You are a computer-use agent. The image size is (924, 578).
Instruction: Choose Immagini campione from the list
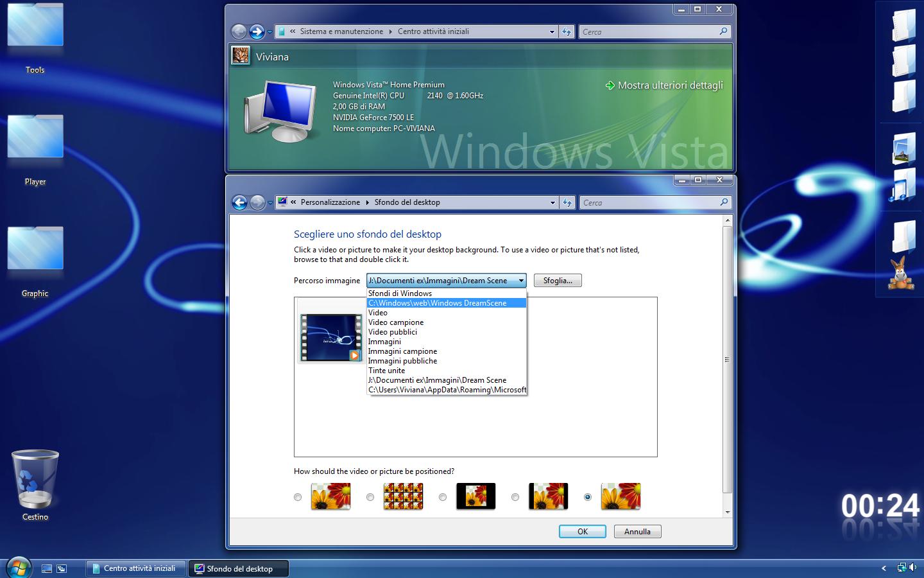[x=402, y=351]
